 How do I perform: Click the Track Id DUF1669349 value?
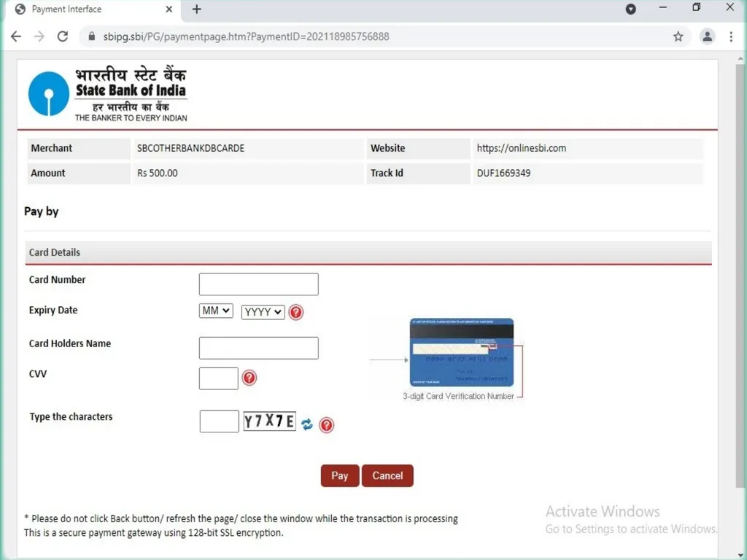click(x=503, y=173)
